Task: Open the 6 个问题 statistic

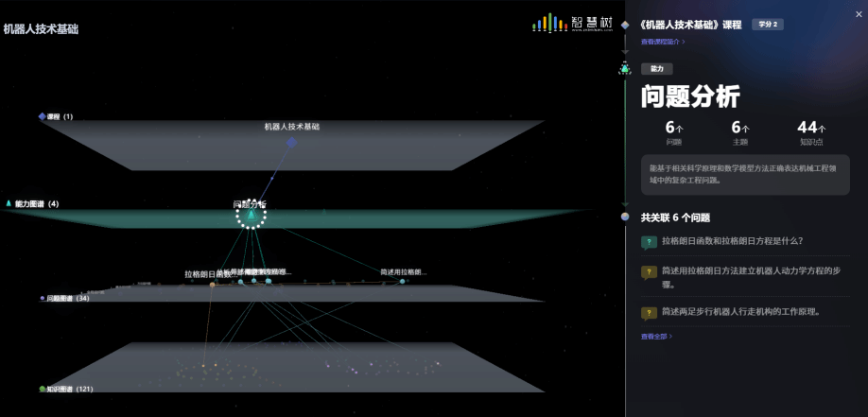Action: click(673, 132)
